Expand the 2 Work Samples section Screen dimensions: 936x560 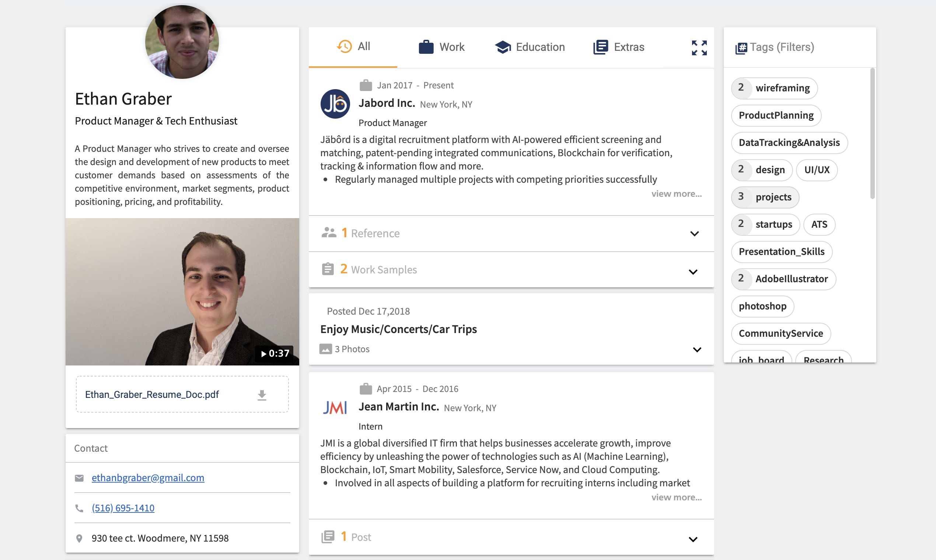click(x=693, y=271)
